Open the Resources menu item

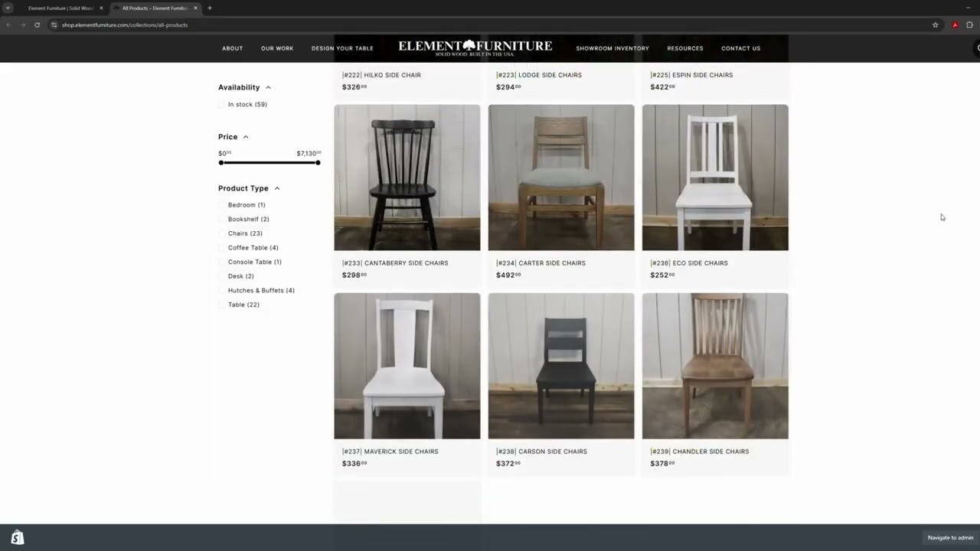[685, 48]
